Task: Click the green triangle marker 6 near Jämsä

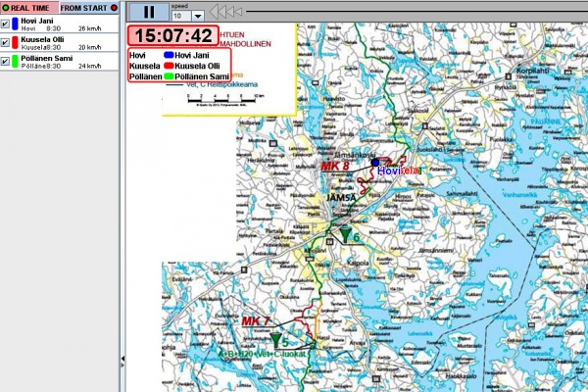Action: click(x=344, y=232)
